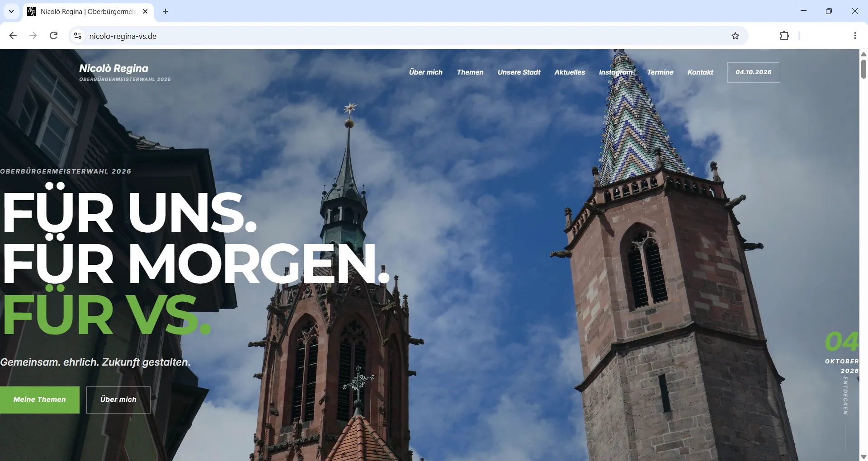Click the 04.10.2026 date button
The image size is (868, 461).
point(754,72)
